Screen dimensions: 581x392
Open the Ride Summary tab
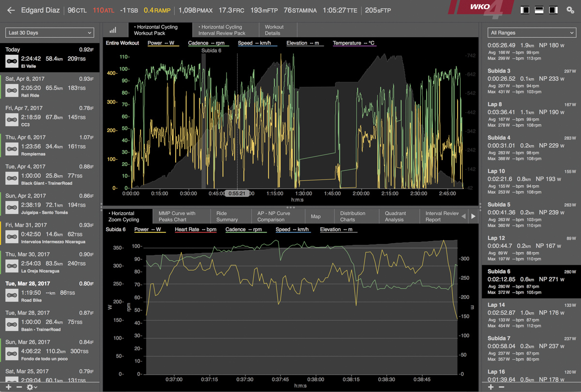click(231, 216)
